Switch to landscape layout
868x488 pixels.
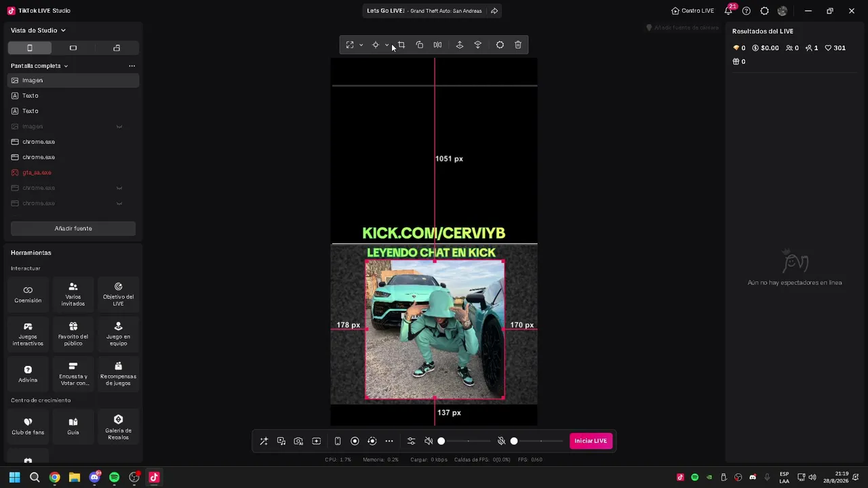[x=73, y=48]
